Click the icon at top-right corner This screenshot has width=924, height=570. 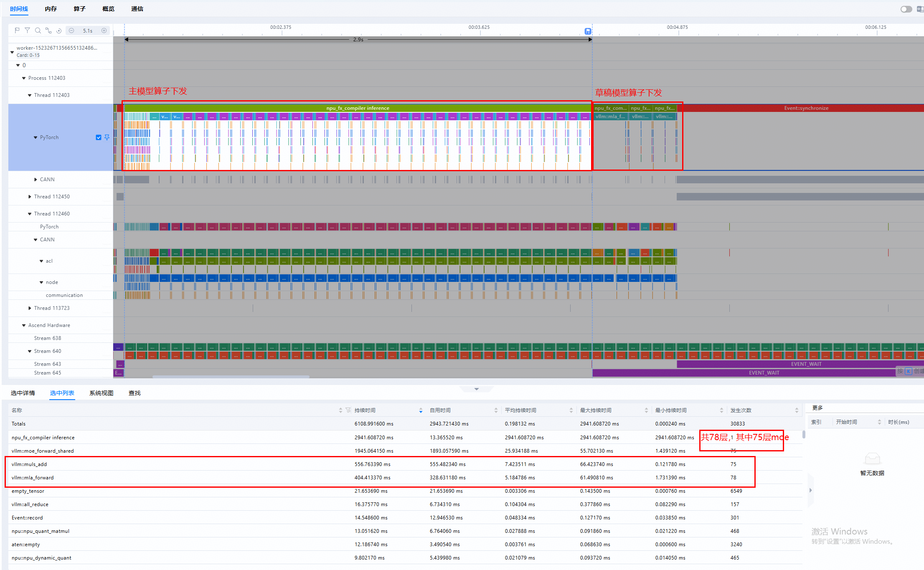pyautogui.click(x=920, y=9)
